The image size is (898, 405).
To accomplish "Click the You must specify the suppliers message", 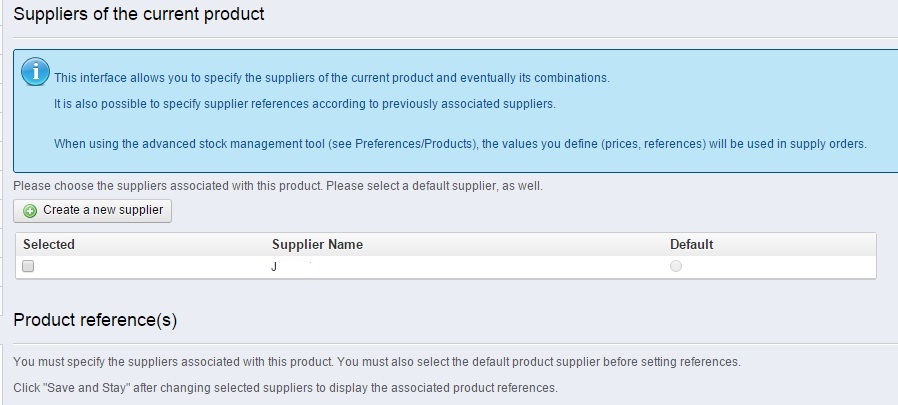I will pos(376,361).
